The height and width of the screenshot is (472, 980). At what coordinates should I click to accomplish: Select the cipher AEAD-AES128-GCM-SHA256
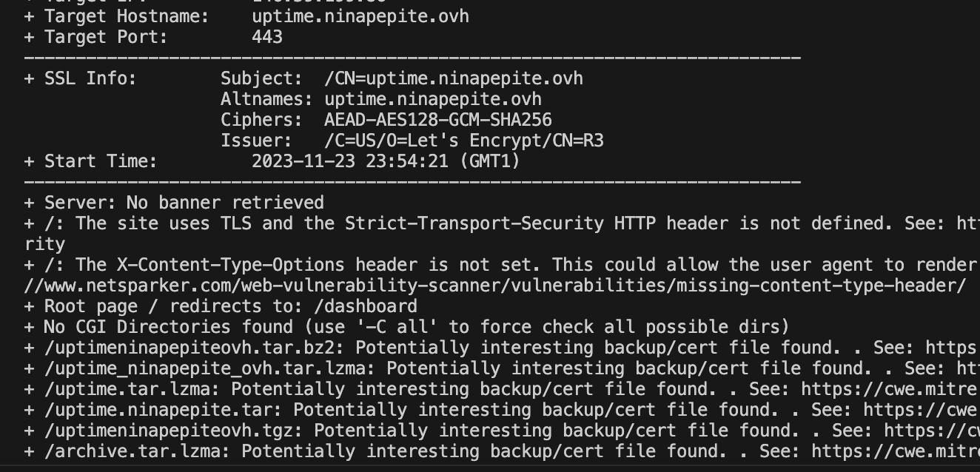(438, 119)
